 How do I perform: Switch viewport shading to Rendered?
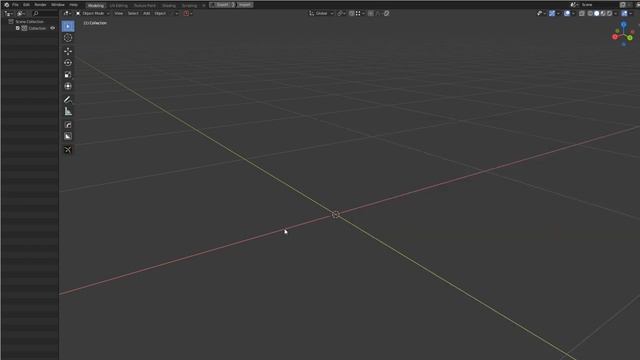609,13
